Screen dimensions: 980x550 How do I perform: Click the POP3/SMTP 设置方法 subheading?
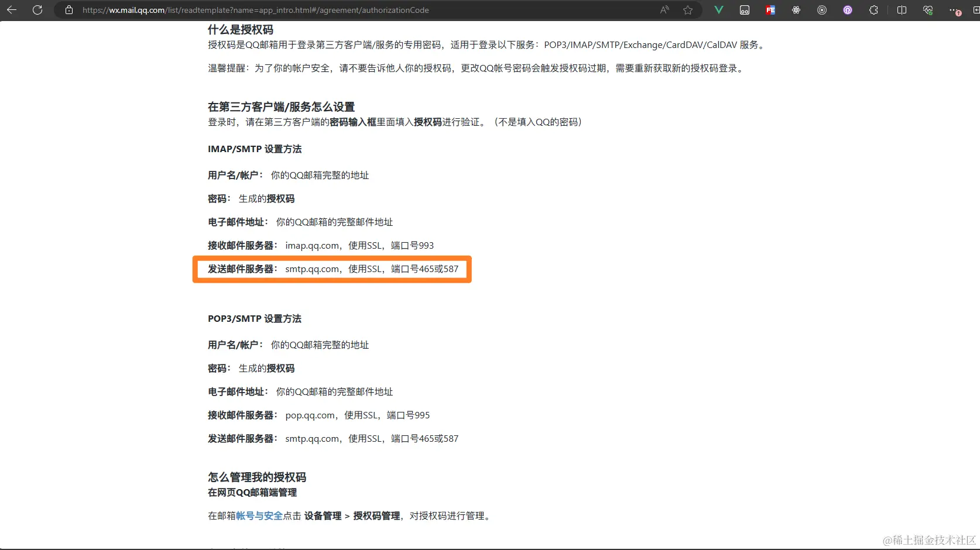coord(255,318)
